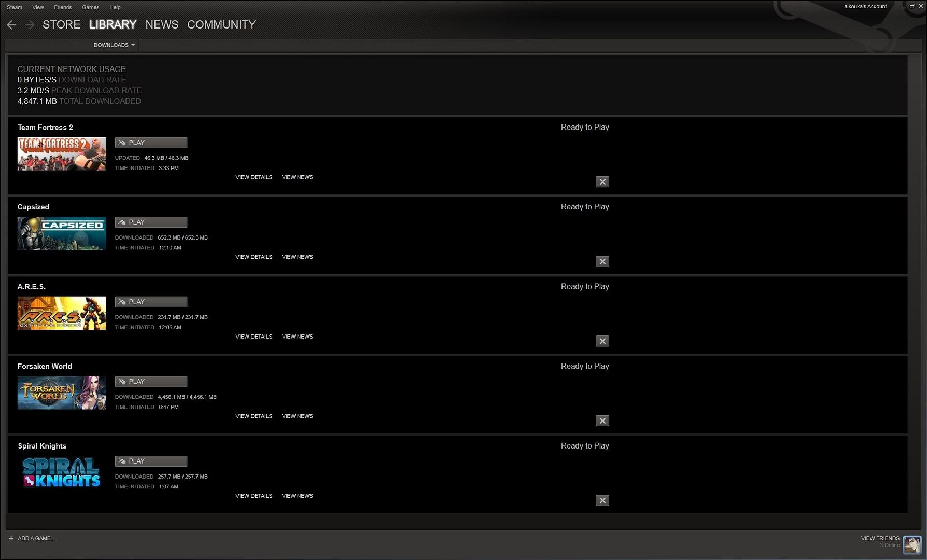Switch to the Store tab

(61, 25)
